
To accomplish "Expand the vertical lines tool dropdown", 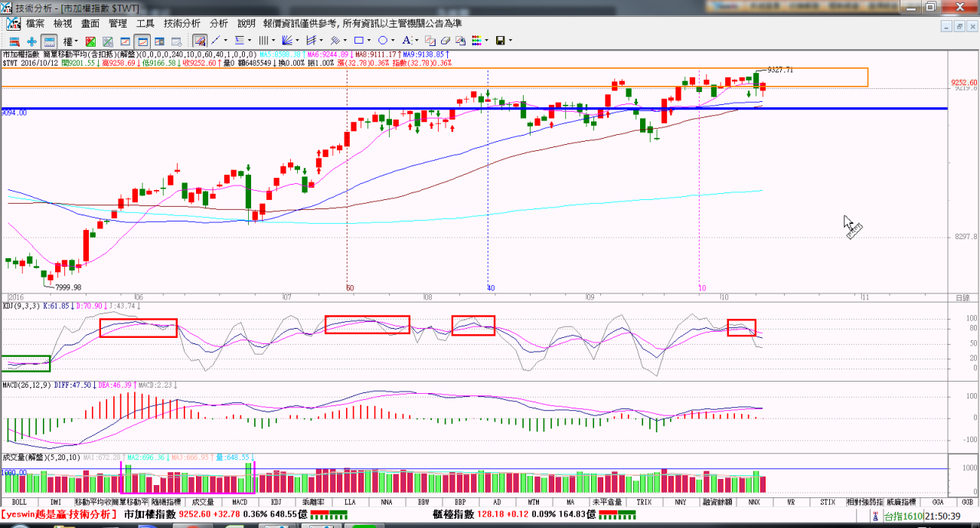I will tap(272, 41).
